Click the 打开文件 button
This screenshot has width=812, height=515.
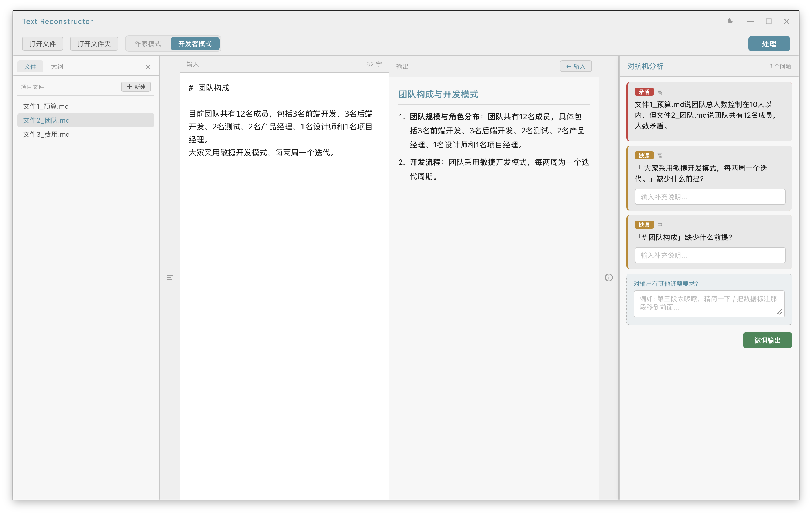42,44
